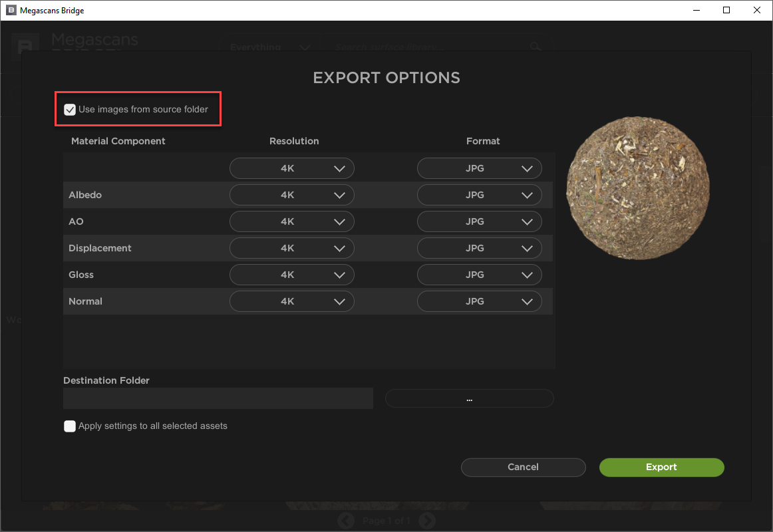
Task: Click the Export button
Action: tap(661, 467)
